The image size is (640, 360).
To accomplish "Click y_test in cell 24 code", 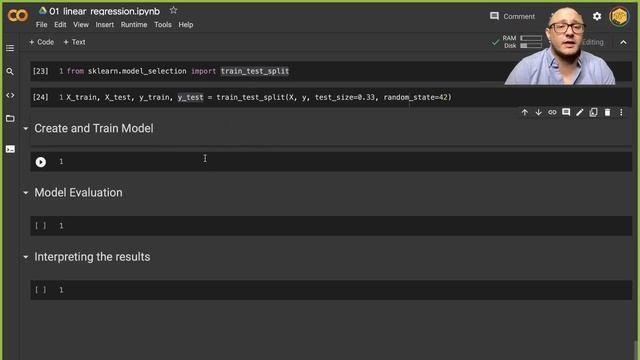I will (x=190, y=97).
